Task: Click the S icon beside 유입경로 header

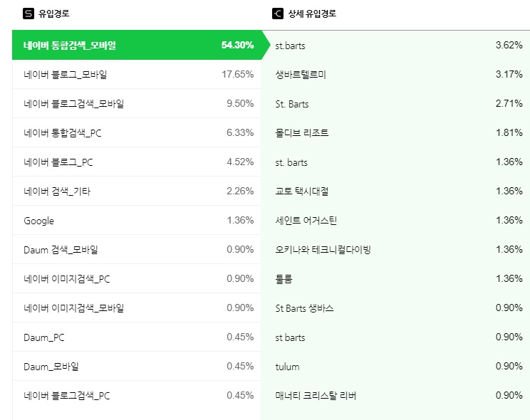Action: [28, 14]
